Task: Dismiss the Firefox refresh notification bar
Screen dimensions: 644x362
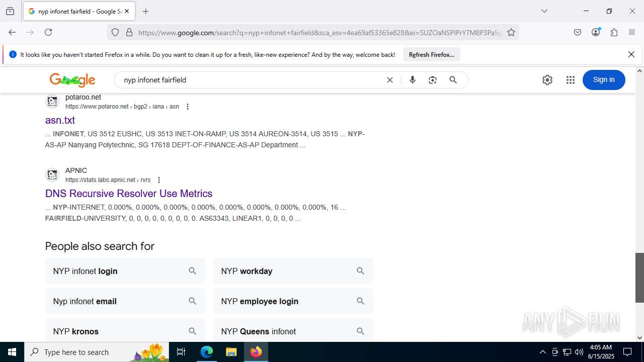Action: point(631,54)
